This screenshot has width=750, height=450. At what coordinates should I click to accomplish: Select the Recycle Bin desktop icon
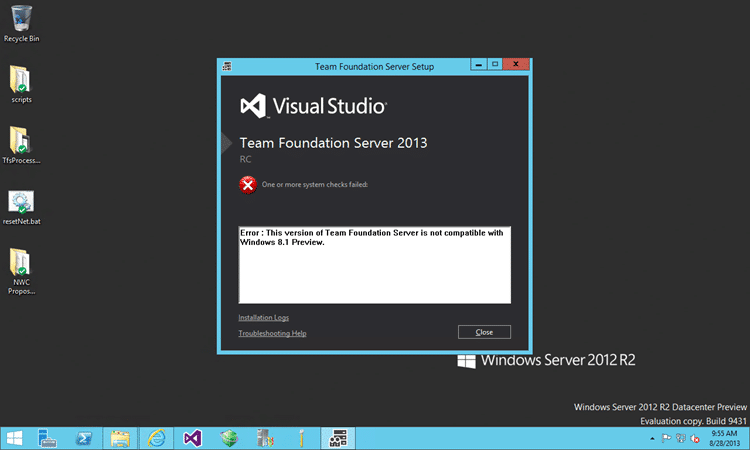coord(22,24)
